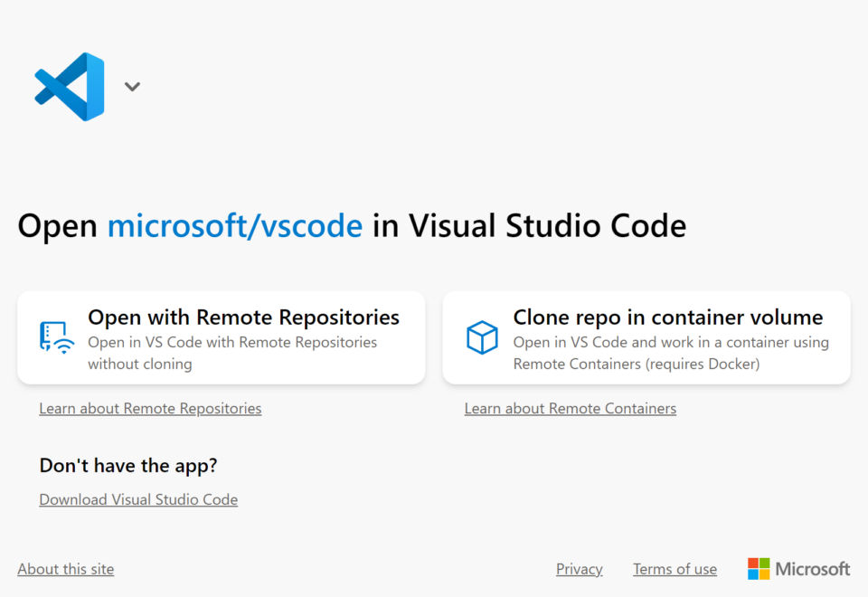Open the microsoft/vscode repository link
The image size is (868, 597).
point(235,225)
